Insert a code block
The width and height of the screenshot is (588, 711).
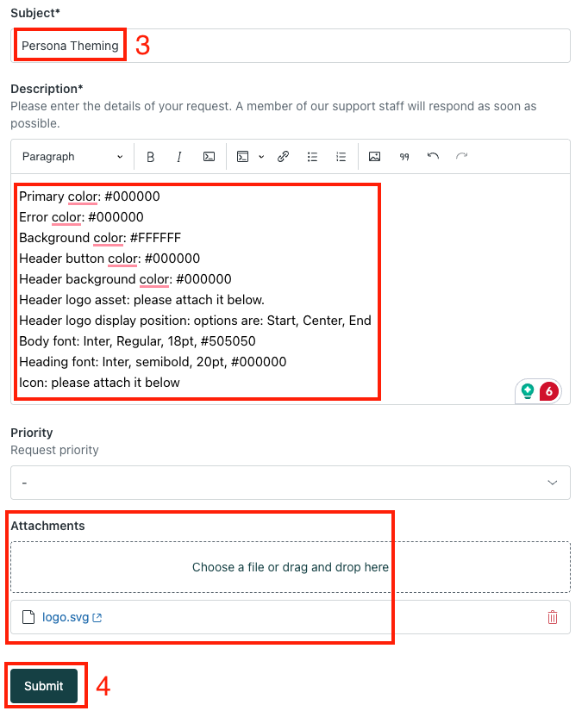[243, 157]
